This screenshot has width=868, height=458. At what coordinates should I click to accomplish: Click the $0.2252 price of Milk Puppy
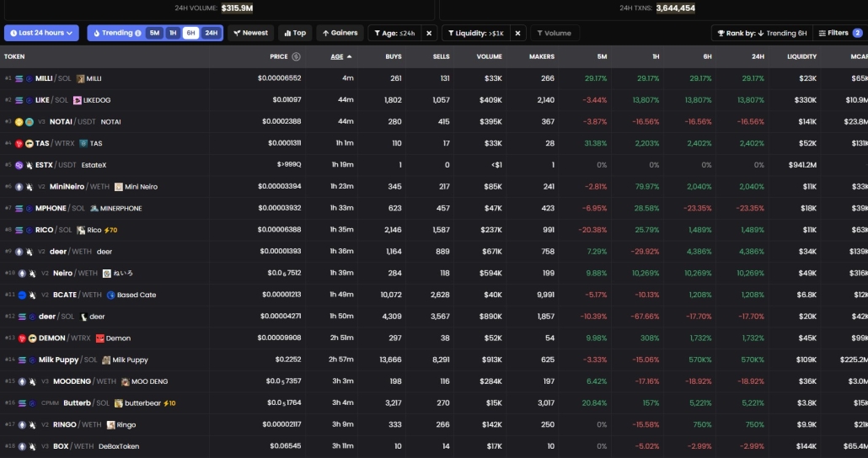(x=288, y=359)
